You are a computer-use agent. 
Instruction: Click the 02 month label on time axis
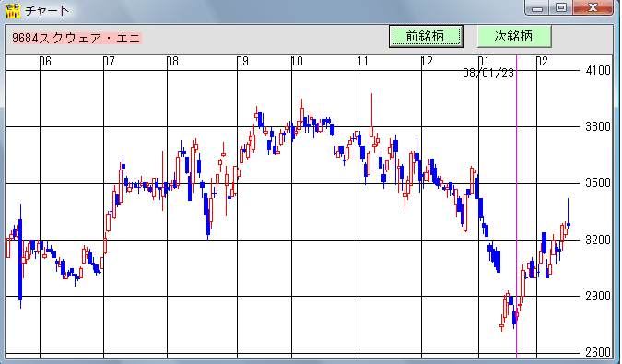542,61
